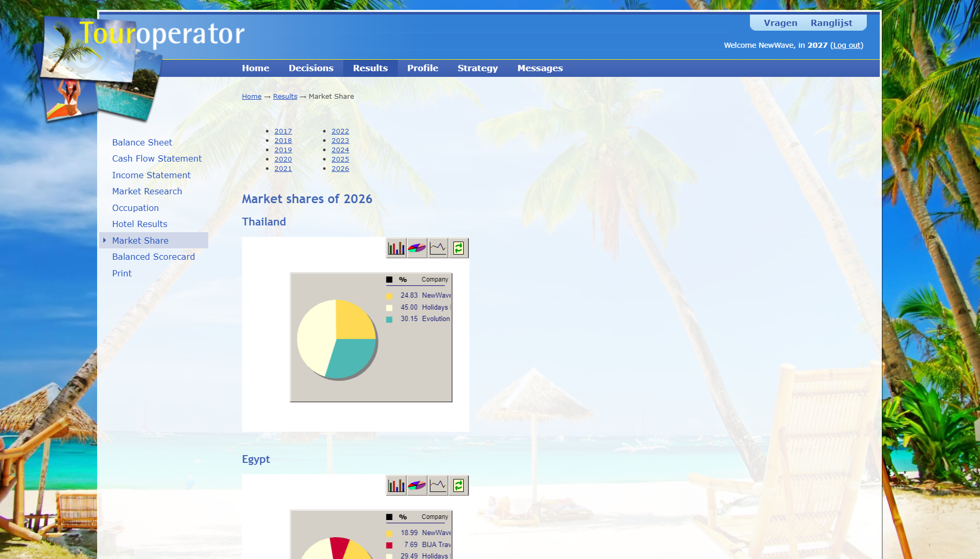Screen dimensions: 980x559
Task: Open Occupation in sidebar
Action: pos(136,208)
